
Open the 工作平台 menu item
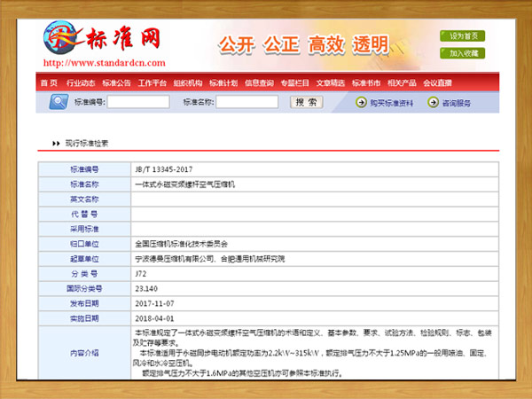pos(152,82)
